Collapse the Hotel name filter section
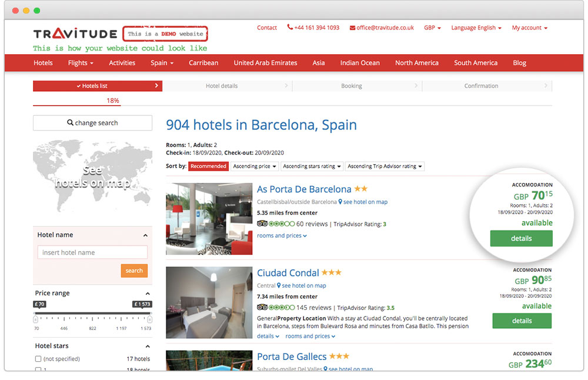This screenshot has width=588, height=380. tap(146, 235)
